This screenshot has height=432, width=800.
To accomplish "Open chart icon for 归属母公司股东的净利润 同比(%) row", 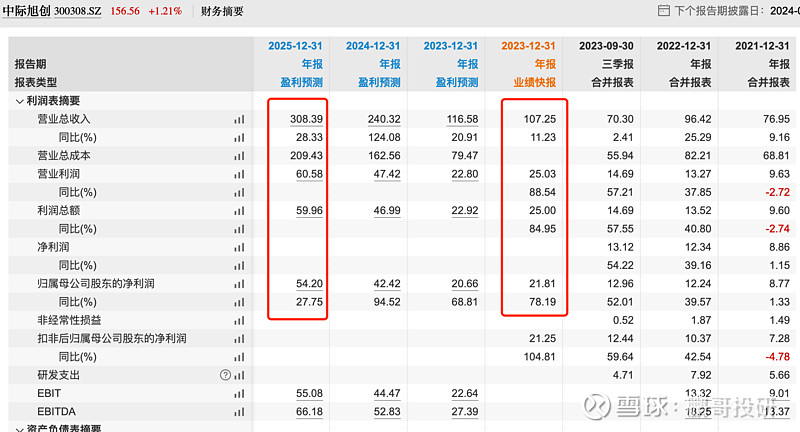I will [x=239, y=302].
